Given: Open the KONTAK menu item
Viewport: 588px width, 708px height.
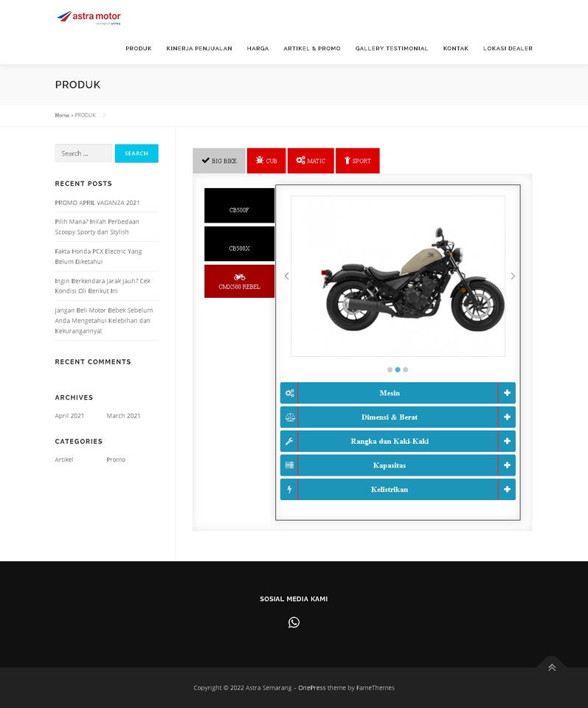Looking at the screenshot, I should point(456,49).
